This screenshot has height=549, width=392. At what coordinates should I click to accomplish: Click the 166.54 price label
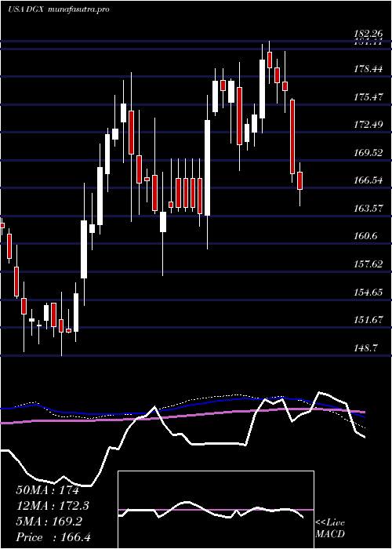[368, 180]
